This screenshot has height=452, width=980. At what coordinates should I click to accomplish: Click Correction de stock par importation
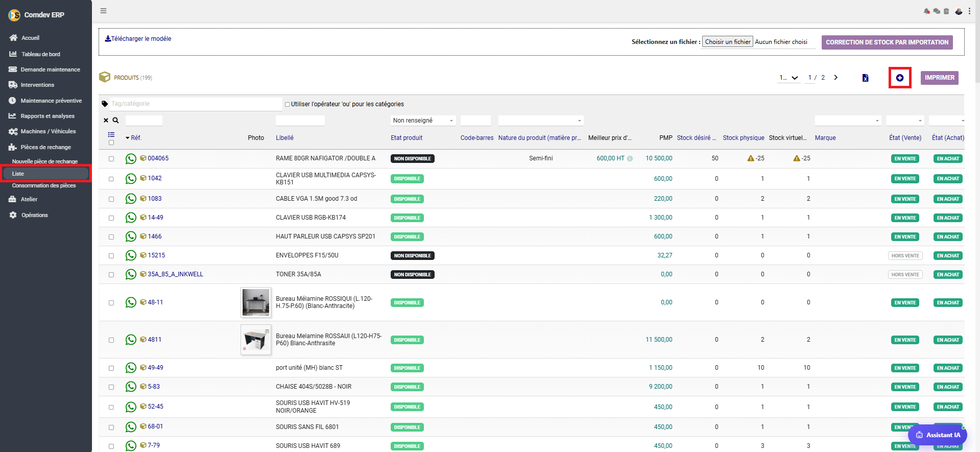click(x=887, y=42)
